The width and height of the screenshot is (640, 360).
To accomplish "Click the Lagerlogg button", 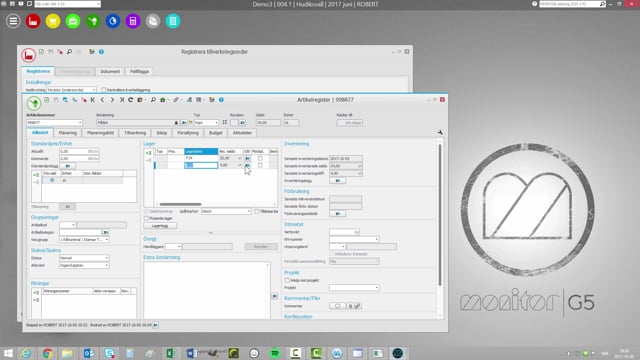I will pyautogui.click(x=160, y=226).
